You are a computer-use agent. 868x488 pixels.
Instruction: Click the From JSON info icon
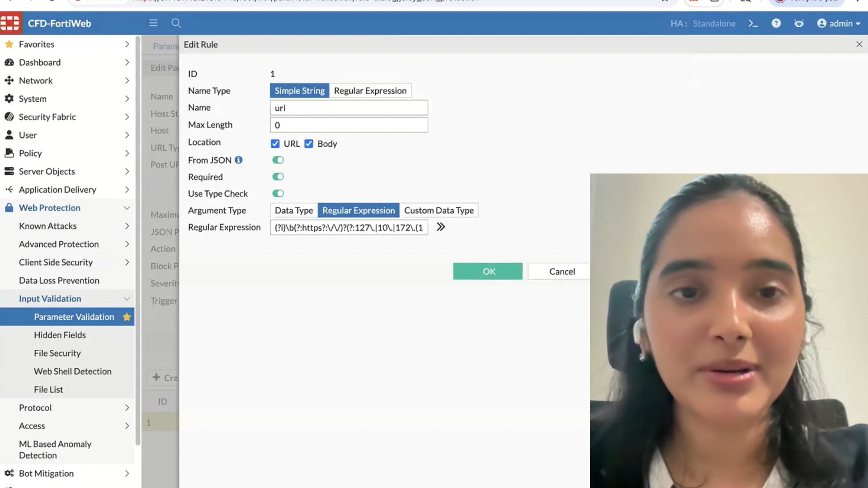[239, 160]
